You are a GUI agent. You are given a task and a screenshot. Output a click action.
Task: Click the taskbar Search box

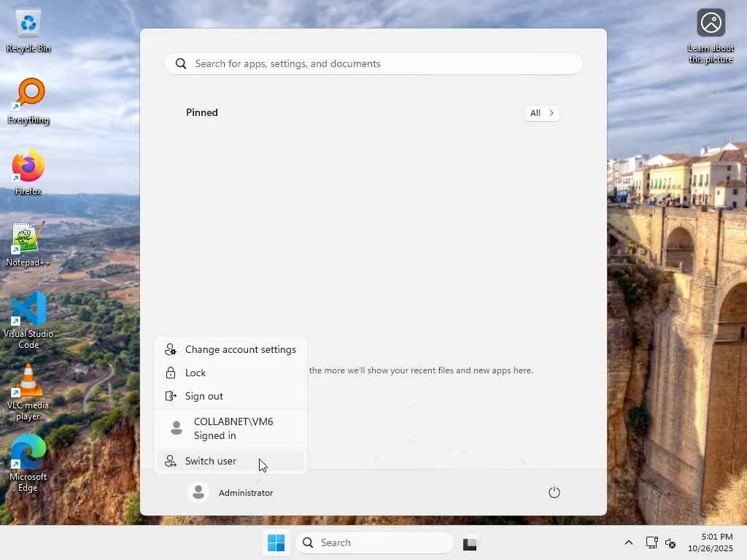[x=374, y=542]
